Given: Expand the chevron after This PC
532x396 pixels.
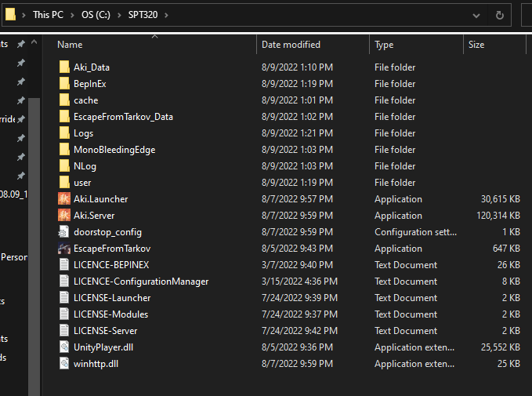Looking at the screenshot, I should 72,15.
